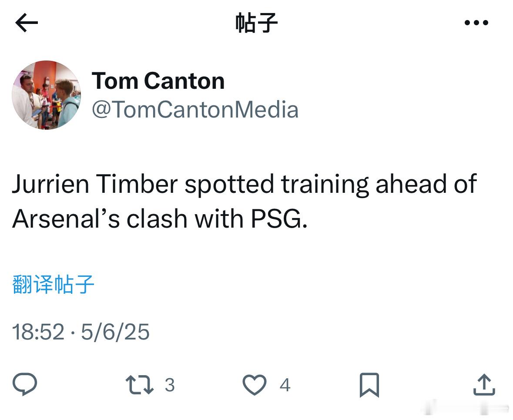
Task: Click the tweet text about Jurrien Timber
Action: point(245,201)
